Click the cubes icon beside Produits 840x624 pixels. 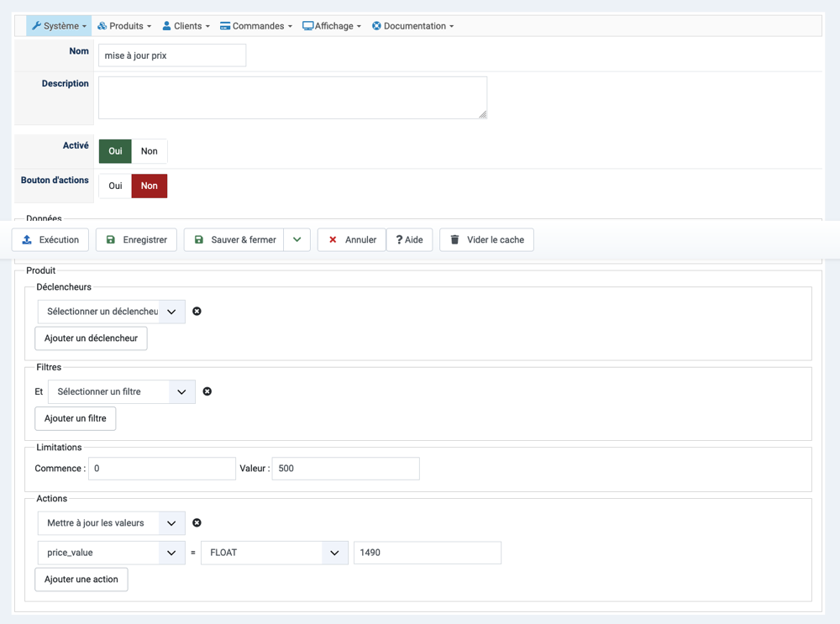click(102, 26)
